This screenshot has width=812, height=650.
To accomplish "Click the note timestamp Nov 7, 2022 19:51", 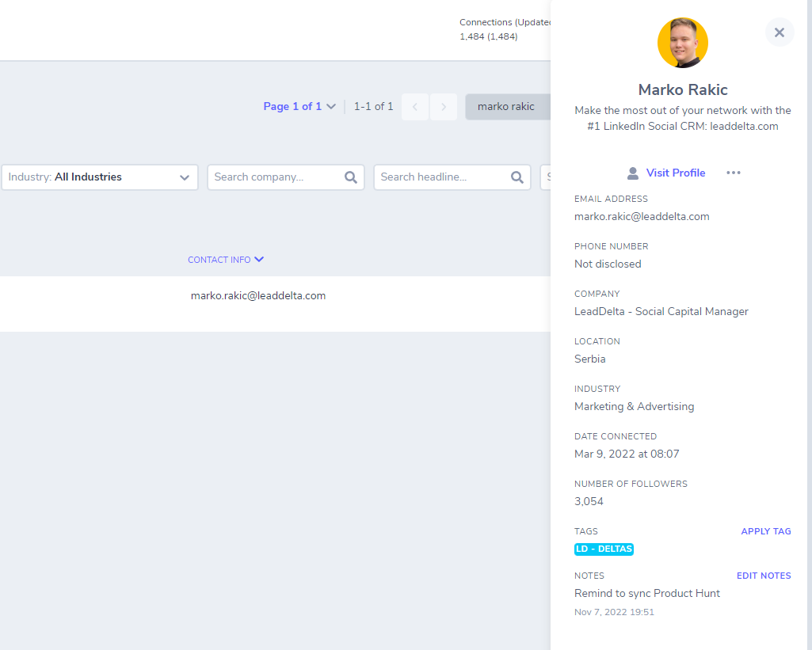I will click(614, 612).
